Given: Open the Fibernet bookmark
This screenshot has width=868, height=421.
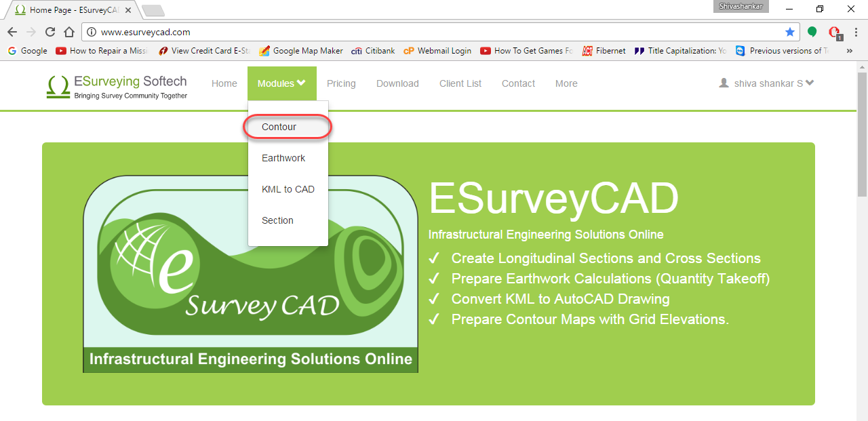Looking at the screenshot, I should 604,51.
